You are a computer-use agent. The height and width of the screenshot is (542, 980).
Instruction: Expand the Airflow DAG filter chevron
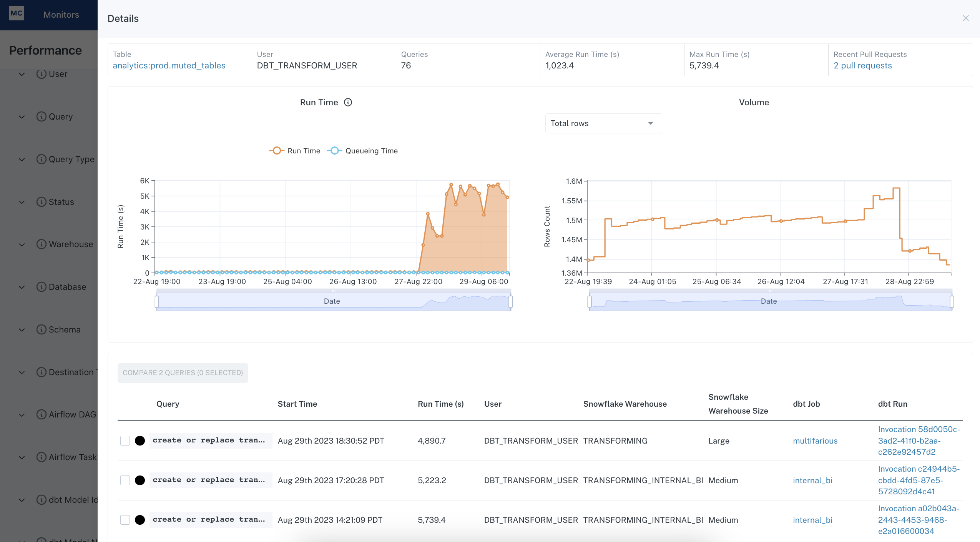(x=22, y=414)
